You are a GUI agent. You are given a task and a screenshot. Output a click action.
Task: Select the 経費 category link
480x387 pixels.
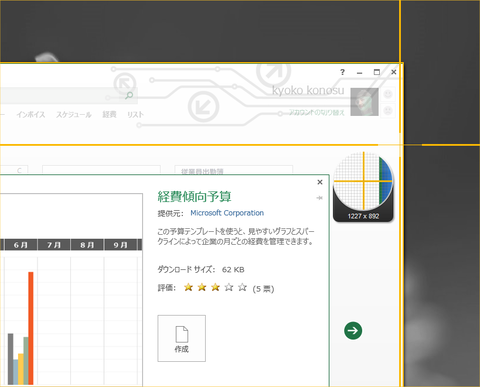pyautogui.click(x=109, y=115)
